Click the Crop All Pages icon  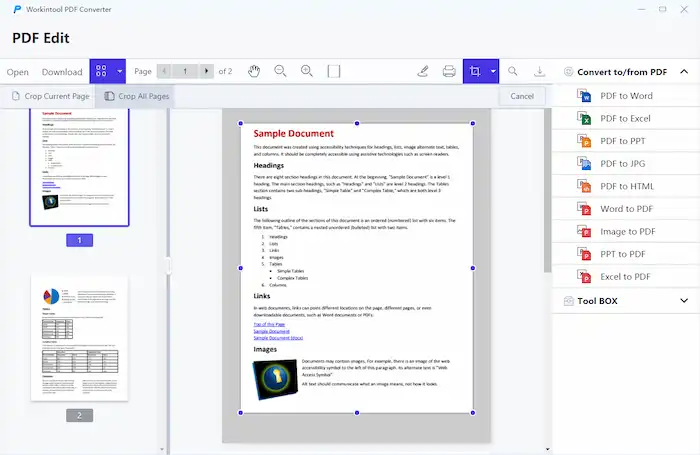point(109,96)
